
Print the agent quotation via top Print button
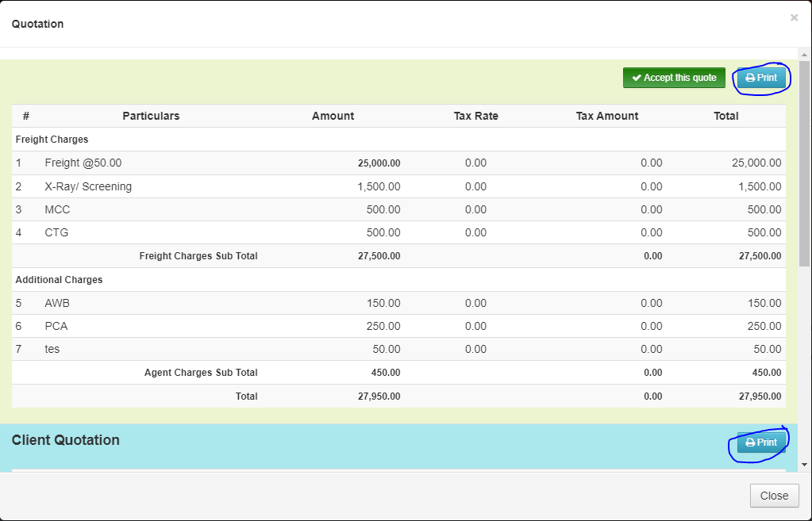point(761,78)
